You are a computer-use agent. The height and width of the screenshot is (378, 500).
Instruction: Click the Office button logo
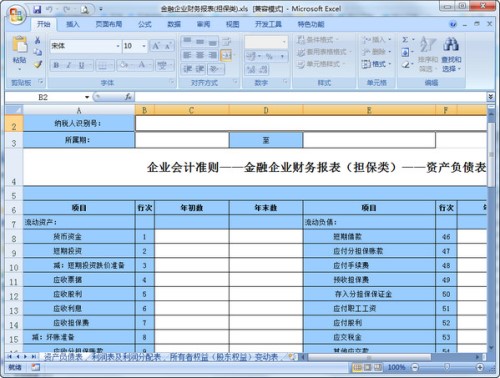point(17,14)
